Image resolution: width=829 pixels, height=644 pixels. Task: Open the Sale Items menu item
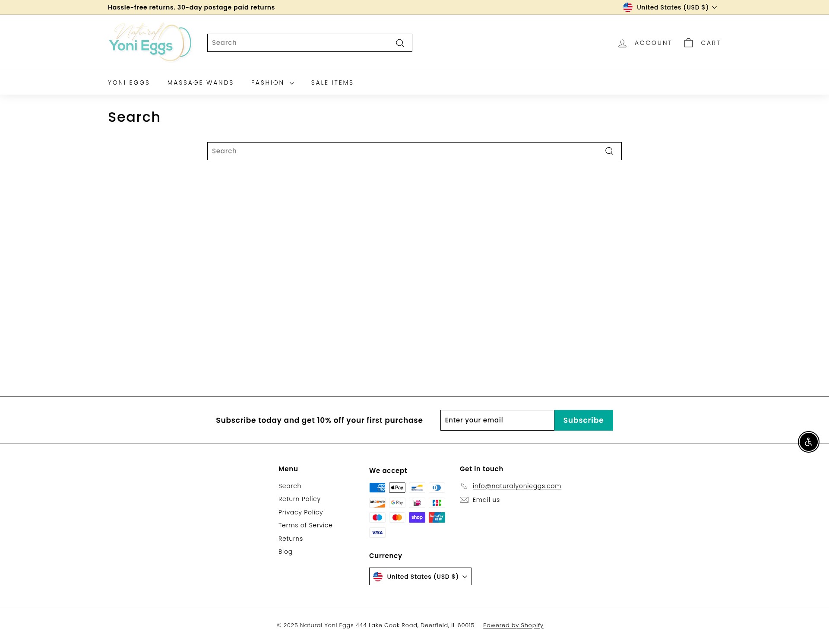pyautogui.click(x=332, y=83)
